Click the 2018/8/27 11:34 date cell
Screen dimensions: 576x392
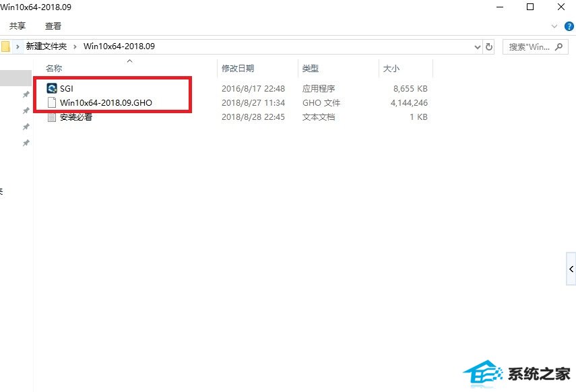(253, 102)
